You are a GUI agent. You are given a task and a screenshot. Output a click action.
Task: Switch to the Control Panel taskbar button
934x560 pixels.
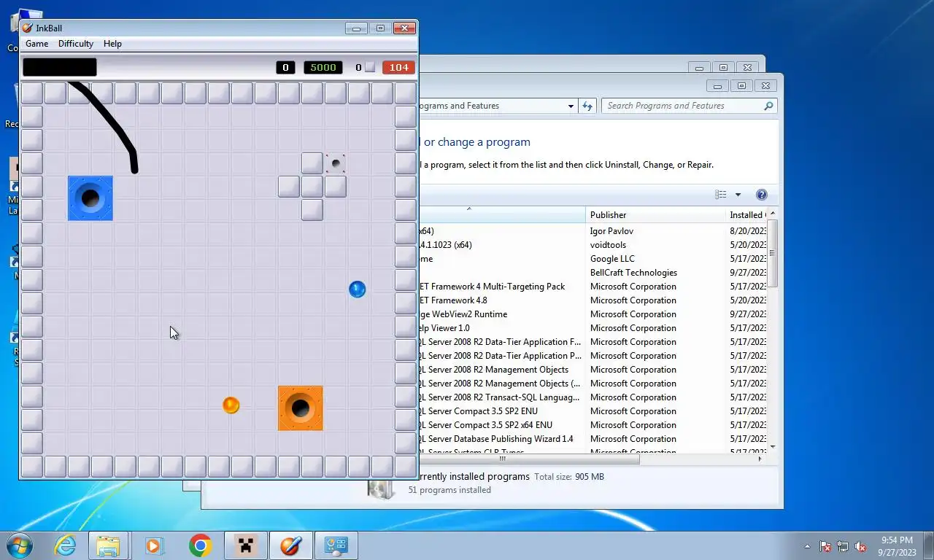tap(336, 545)
